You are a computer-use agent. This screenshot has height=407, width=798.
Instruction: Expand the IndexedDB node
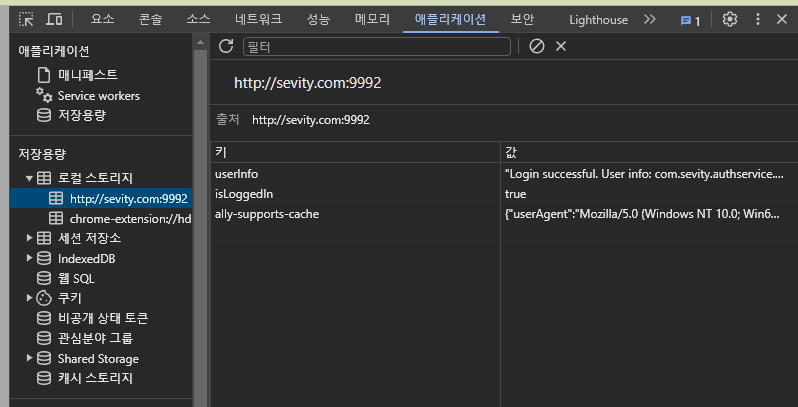(30, 258)
